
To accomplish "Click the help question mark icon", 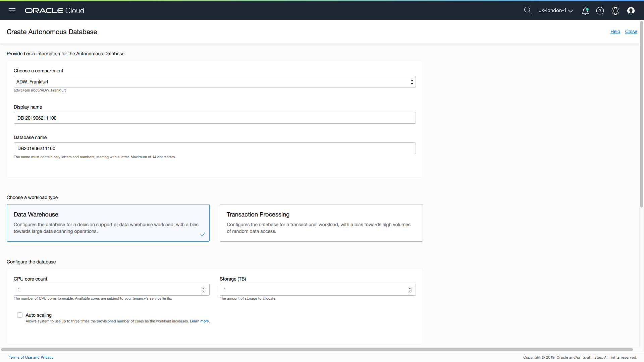I will click(x=600, y=11).
